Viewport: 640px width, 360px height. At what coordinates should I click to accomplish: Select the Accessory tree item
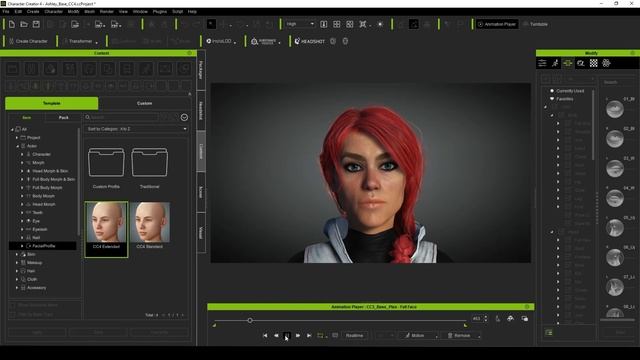click(x=36, y=288)
